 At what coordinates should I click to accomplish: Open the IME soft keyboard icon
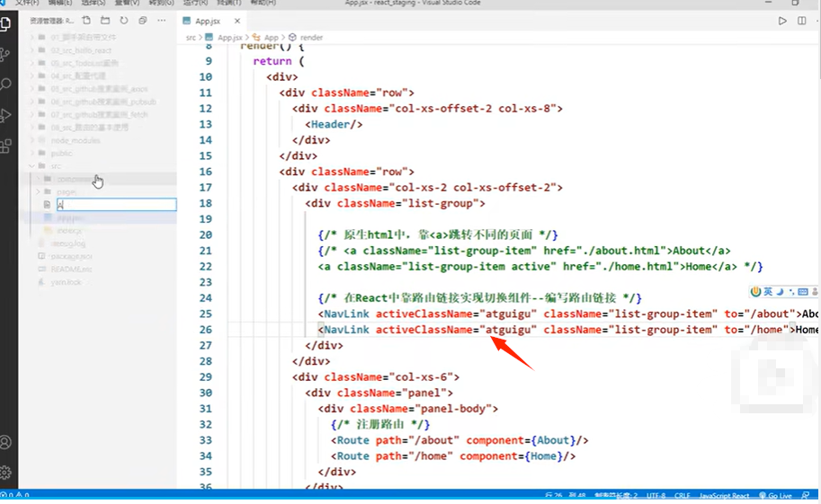pyautogui.click(x=803, y=291)
